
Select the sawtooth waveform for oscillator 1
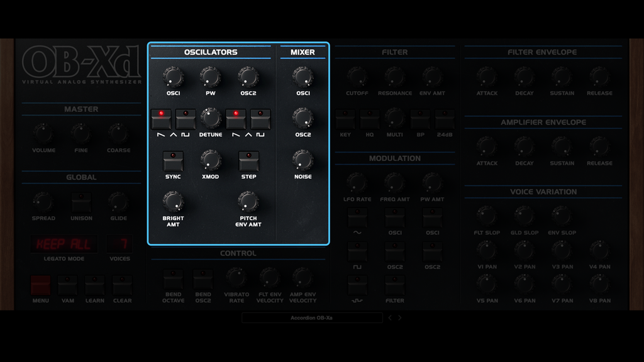pyautogui.click(x=160, y=118)
